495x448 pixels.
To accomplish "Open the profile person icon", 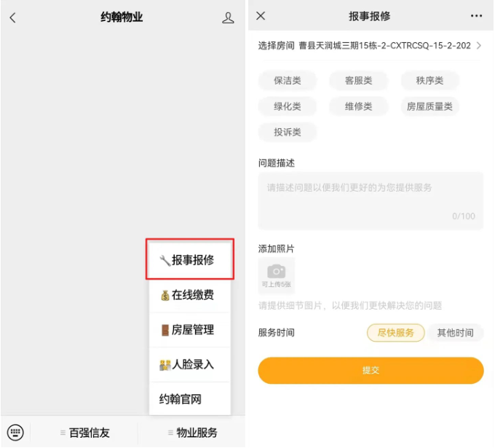I will 228,17.
